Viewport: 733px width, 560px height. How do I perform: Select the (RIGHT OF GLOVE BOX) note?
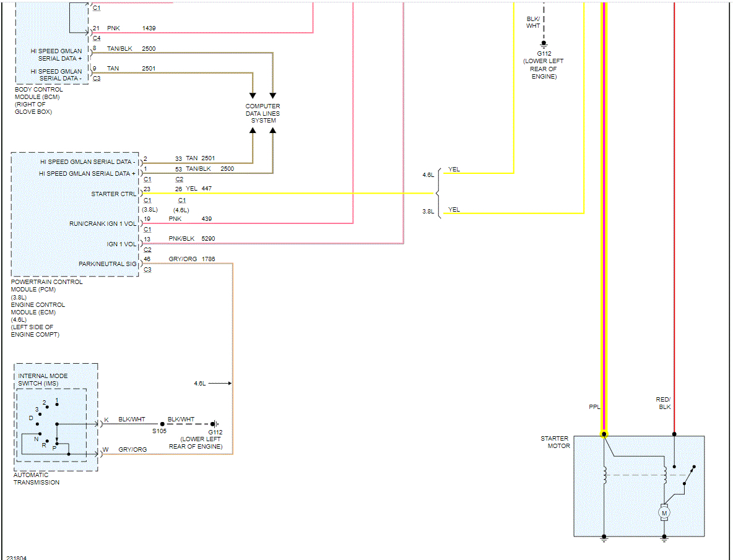pyautogui.click(x=33, y=108)
